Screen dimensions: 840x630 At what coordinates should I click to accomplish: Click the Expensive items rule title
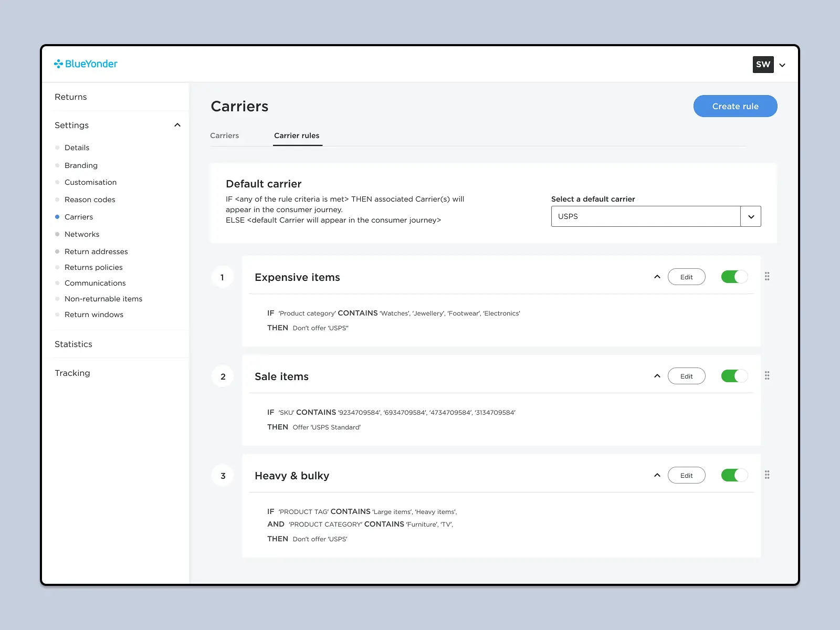point(297,277)
